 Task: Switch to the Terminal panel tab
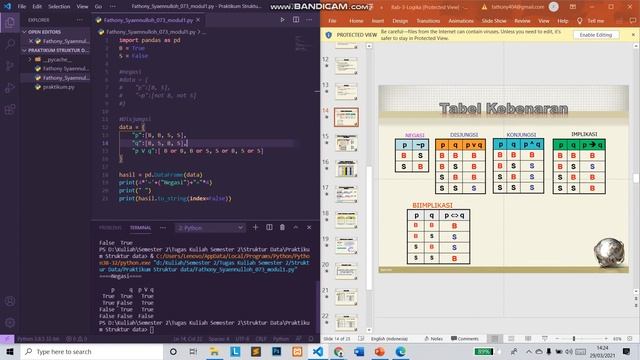click(140, 228)
